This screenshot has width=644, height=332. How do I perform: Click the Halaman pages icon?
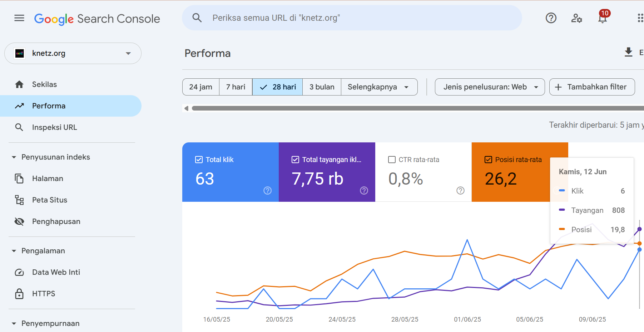[19, 179]
